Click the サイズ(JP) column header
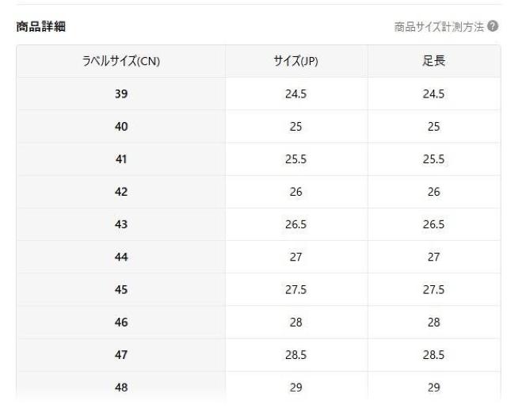507x420 pixels. tap(295, 61)
